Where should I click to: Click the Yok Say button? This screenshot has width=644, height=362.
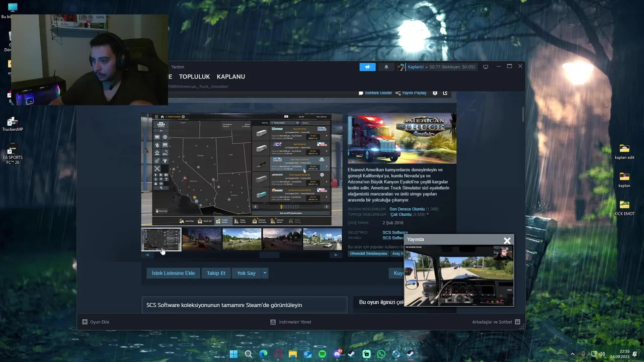(x=247, y=273)
